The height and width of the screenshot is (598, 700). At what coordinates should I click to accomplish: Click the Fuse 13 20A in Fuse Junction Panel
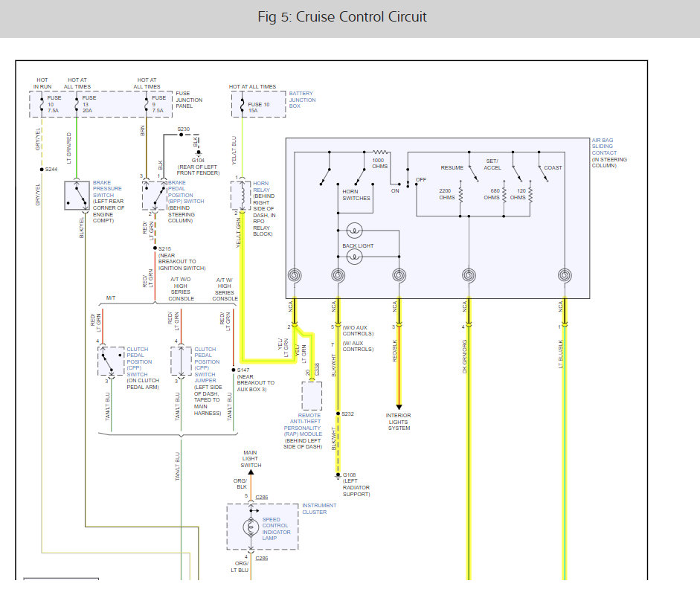pos(77,104)
